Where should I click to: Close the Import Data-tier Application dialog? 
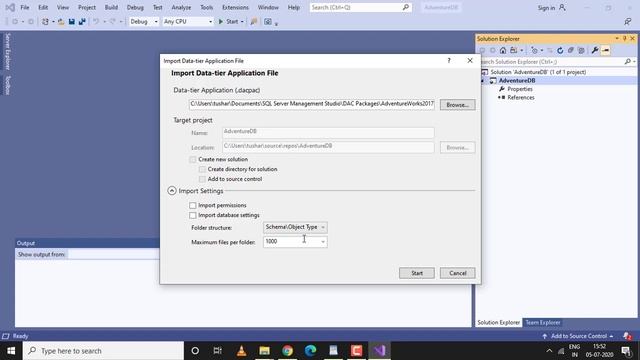[470, 60]
